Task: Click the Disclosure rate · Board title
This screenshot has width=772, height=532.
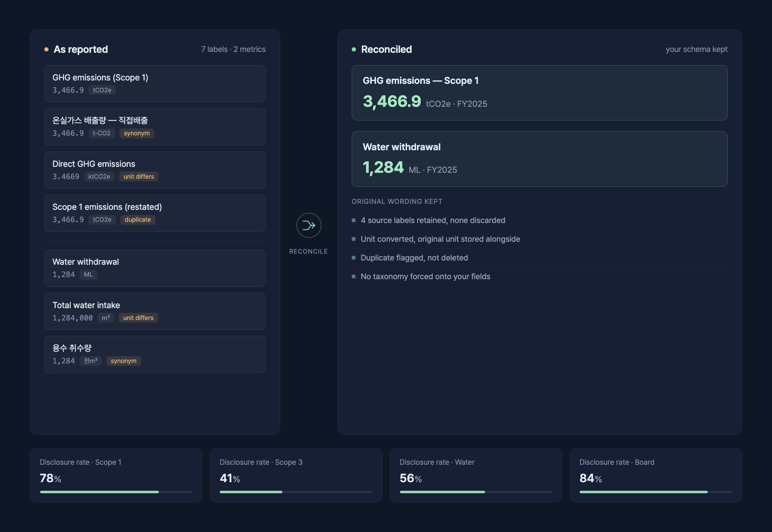Action: 617,462
